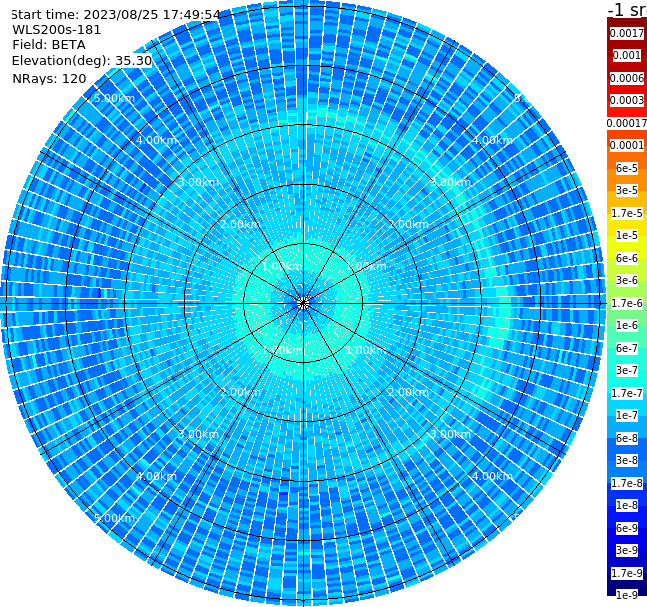Screen dimensions: 647x607
Task: Select the 3e-7 colorbar label
Action: 627,370
